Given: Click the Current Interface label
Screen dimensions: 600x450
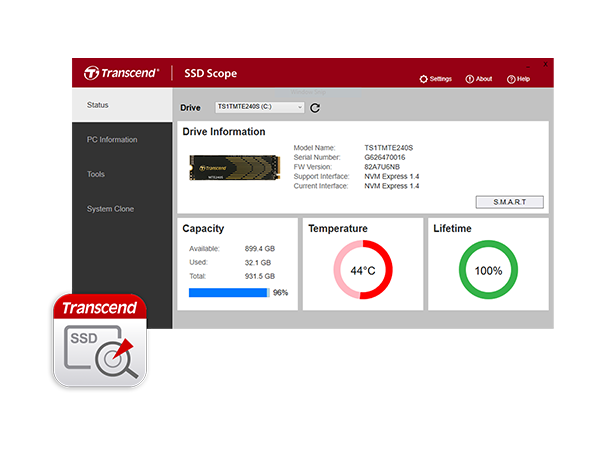Looking at the screenshot, I should [x=321, y=186].
